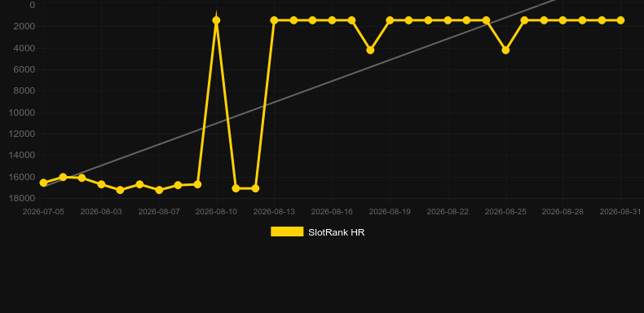Select the first data point at 2026-07-05
The image size is (644, 313).
pyautogui.click(x=43, y=183)
